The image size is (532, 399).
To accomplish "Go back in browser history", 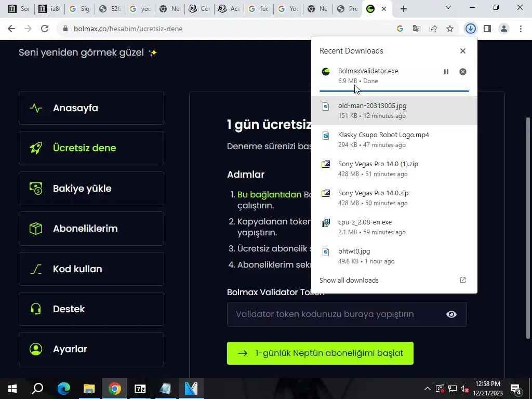I will coord(11,29).
